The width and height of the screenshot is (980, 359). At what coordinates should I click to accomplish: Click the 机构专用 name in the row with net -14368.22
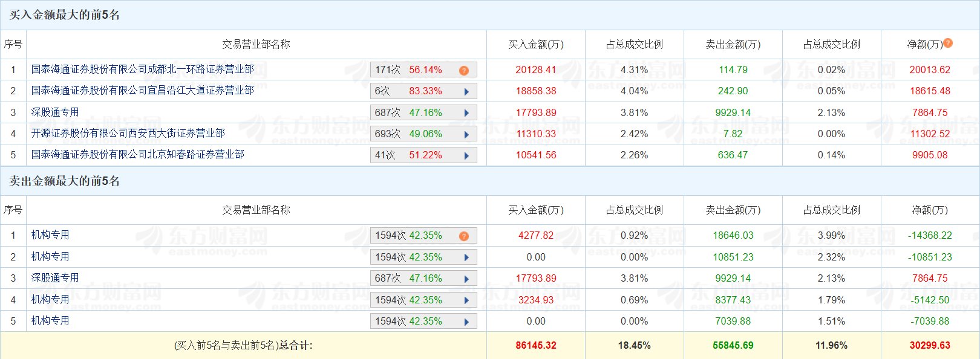point(50,235)
